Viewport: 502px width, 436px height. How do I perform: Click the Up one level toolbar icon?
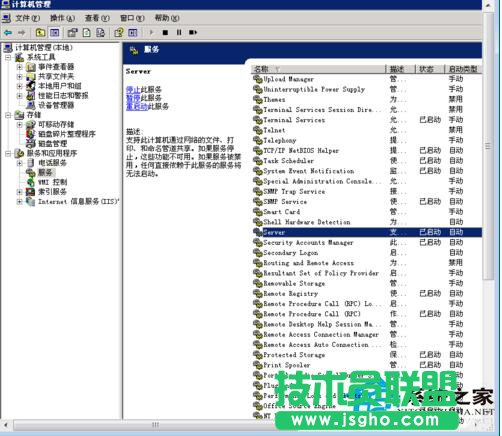[x=40, y=33]
